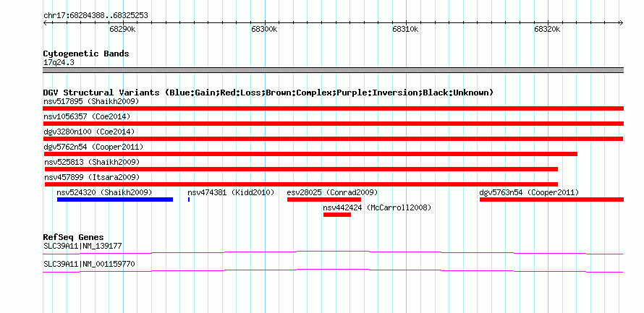Screen dimensions: 644x313
Task: Click the right arrowhead of the ruler
Action: pyautogui.click(x=622, y=22)
